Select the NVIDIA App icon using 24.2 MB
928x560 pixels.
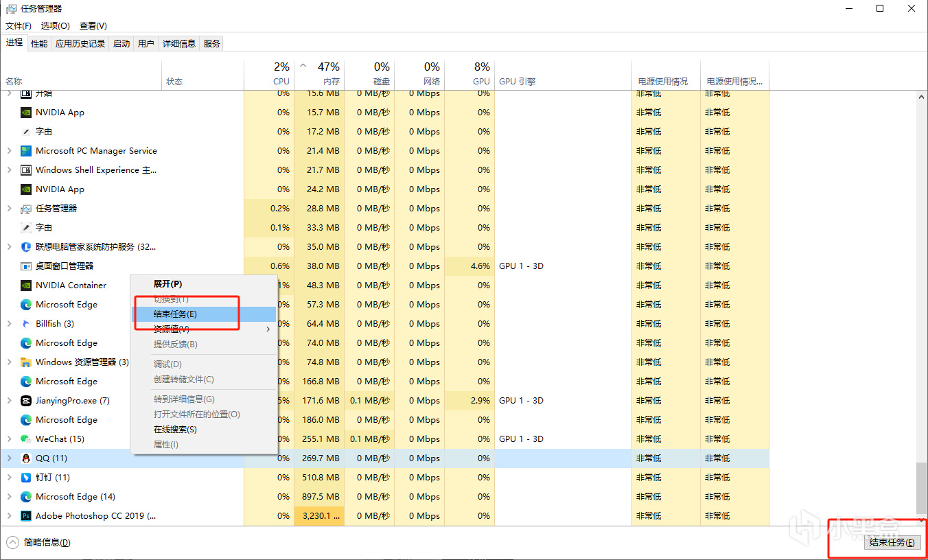(x=26, y=189)
